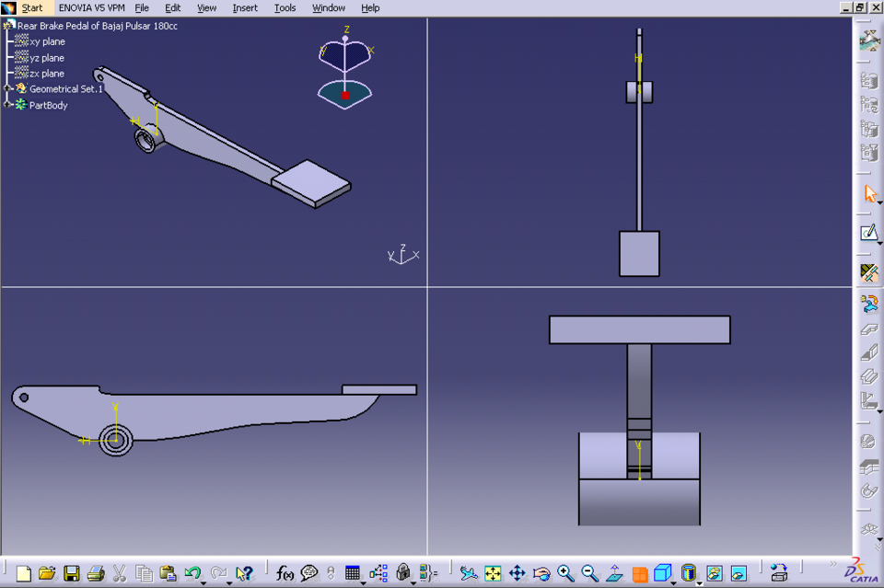This screenshot has height=588, width=884.
Task: Activate the Pan tool
Action: point(518,572)
